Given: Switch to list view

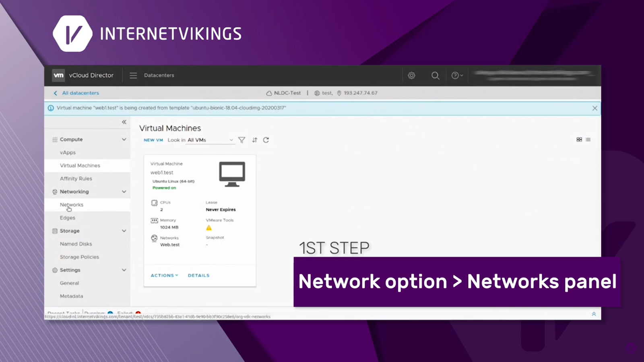Looking at the screenshot, I should [x=588, y=140].
